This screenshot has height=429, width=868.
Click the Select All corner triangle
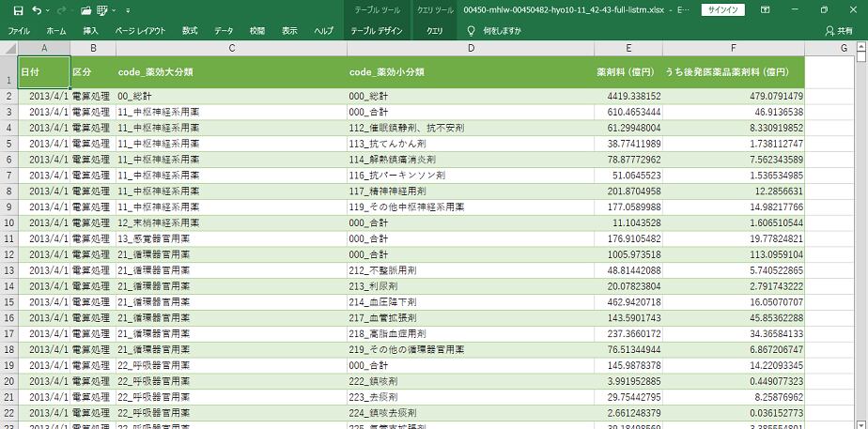pyautogui.click(x=8, y=48)
